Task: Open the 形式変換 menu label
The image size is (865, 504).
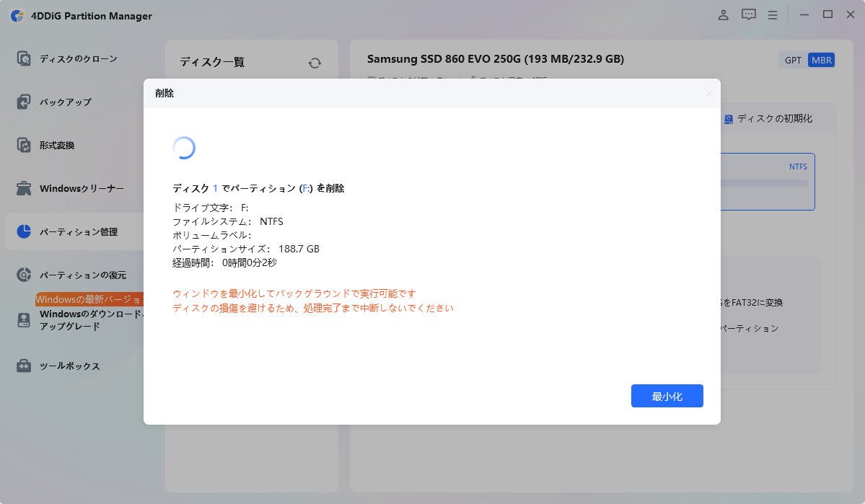Action: tap(57, 146)
